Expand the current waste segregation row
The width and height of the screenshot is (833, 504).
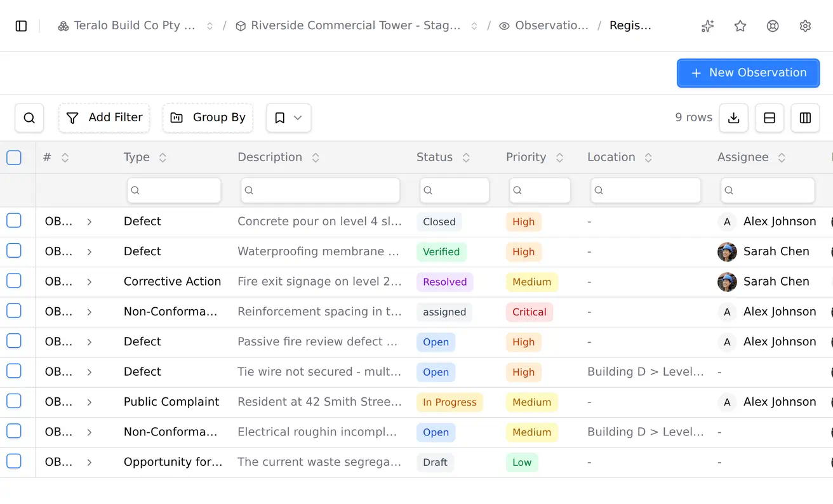(90, 462)
